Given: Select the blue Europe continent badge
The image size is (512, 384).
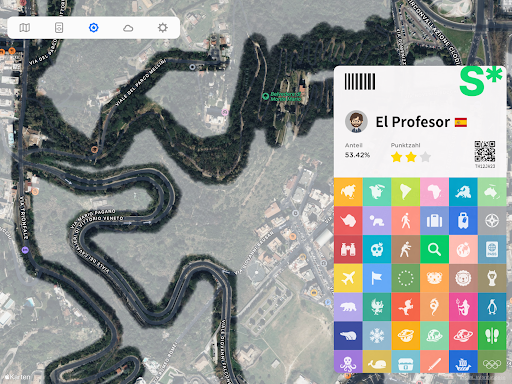Looking at the screenshot, I should (463, 192).
